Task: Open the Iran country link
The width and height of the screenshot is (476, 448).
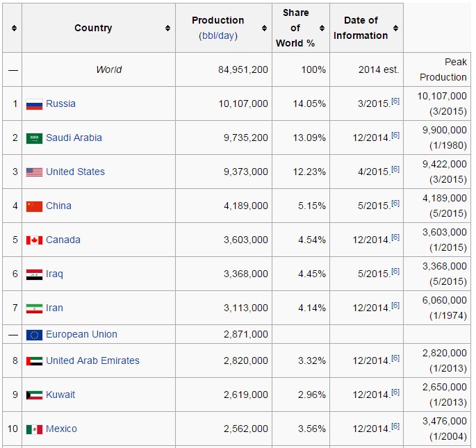Action: coord(54,308)
